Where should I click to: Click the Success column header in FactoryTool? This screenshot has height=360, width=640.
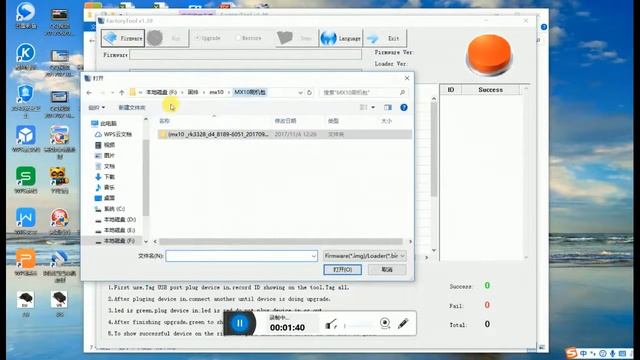491,89
